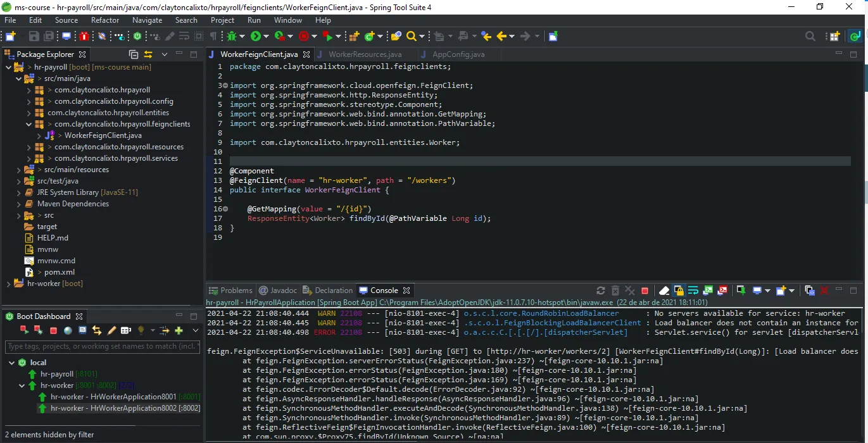This screenshot has height=443, width=868.
Task: Switch to the Problems tab
Action: [230, 290]
